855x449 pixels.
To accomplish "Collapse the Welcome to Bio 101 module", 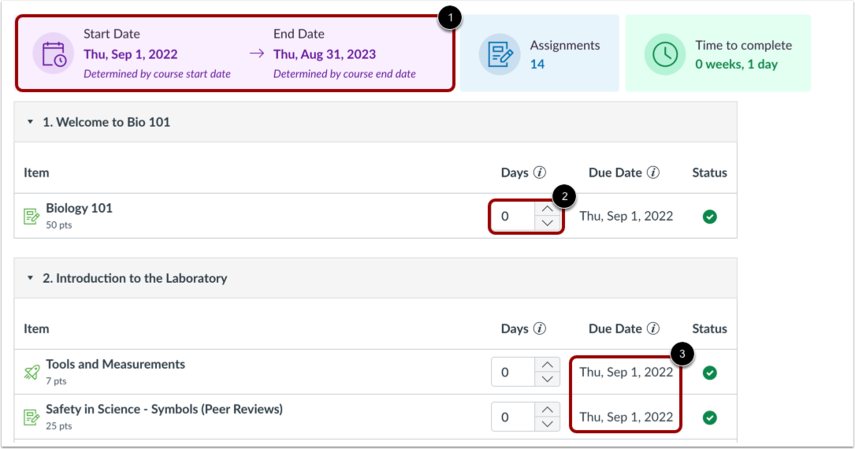I will coord(30,122).
